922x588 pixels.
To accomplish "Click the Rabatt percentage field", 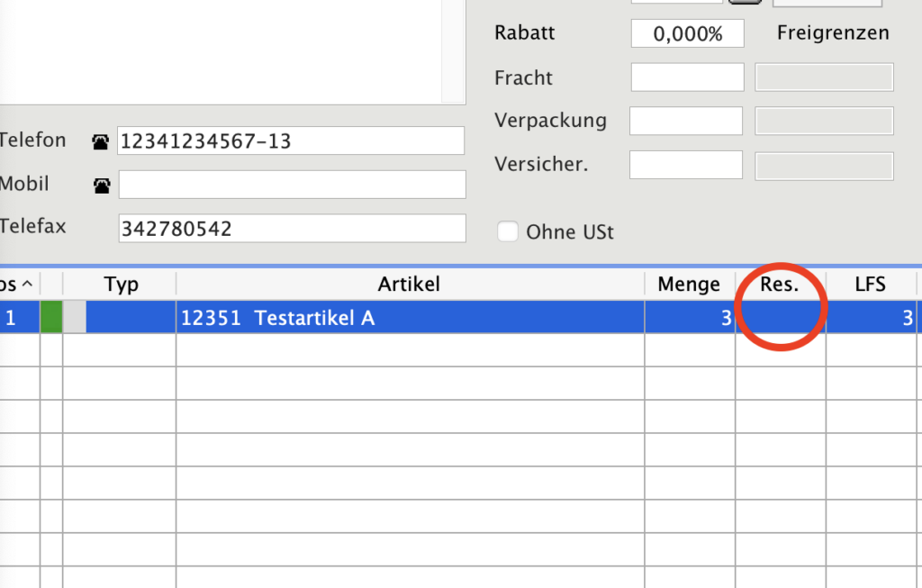I will point(687,34).
